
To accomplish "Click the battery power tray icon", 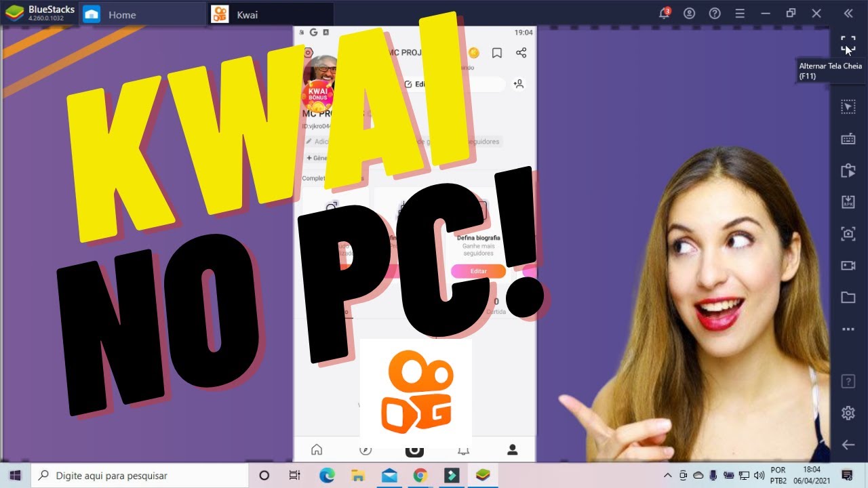I will pyautogui.click(x=728, y=475).
